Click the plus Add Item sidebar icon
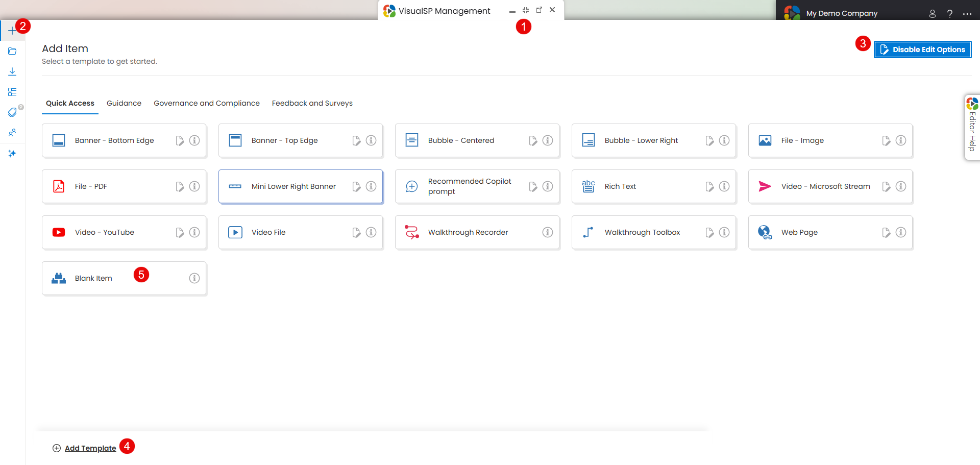 tap(12, 31)
